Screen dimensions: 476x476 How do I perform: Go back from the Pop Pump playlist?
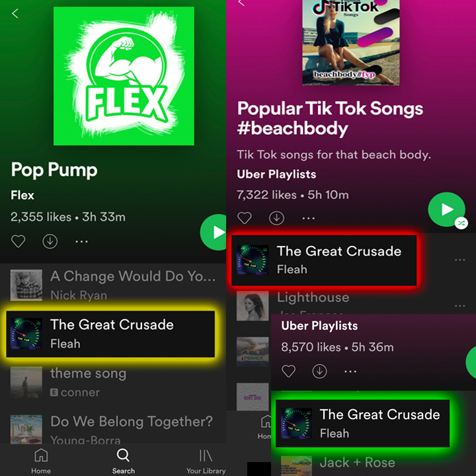coord(15,13)
